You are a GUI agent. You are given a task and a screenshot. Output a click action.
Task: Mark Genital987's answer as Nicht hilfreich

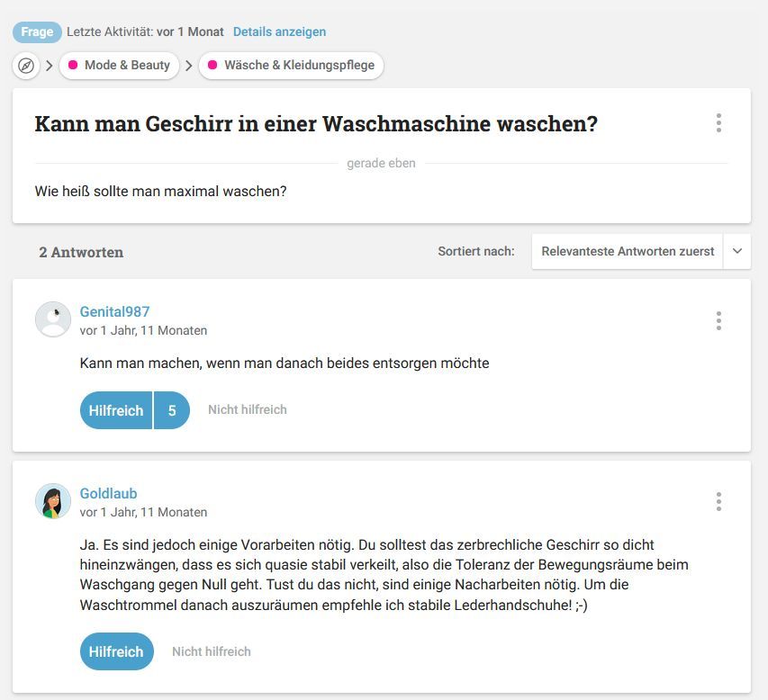click(x=247, y=410)
